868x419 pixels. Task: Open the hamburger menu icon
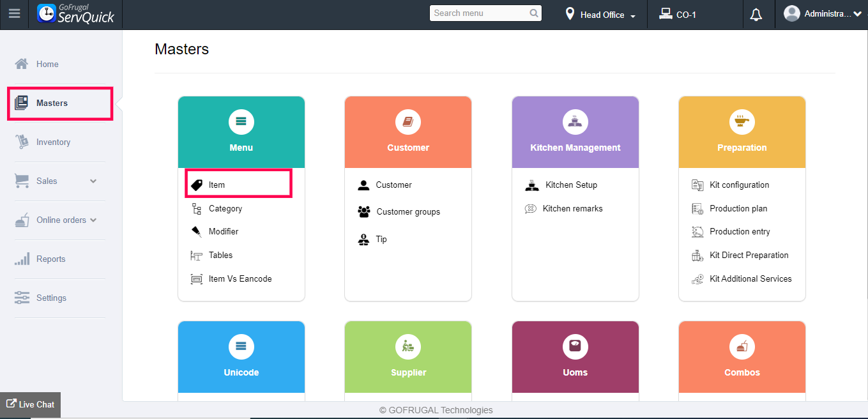[14, 13]
